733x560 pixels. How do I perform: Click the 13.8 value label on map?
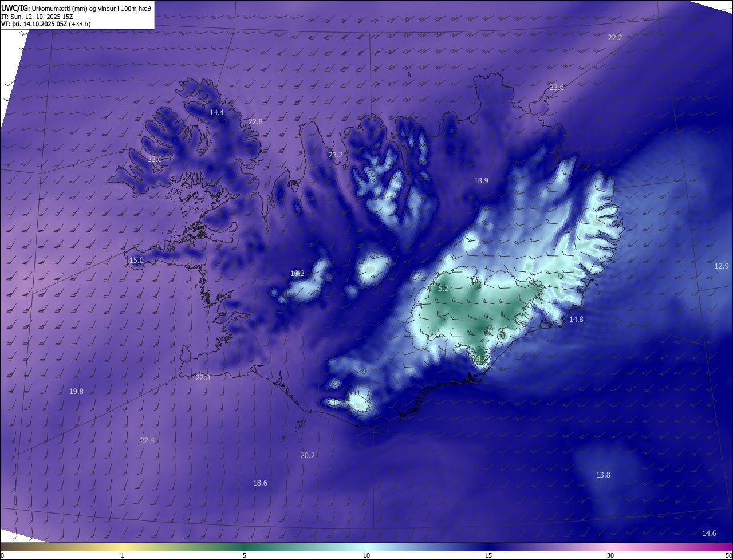tap(603, 475)
